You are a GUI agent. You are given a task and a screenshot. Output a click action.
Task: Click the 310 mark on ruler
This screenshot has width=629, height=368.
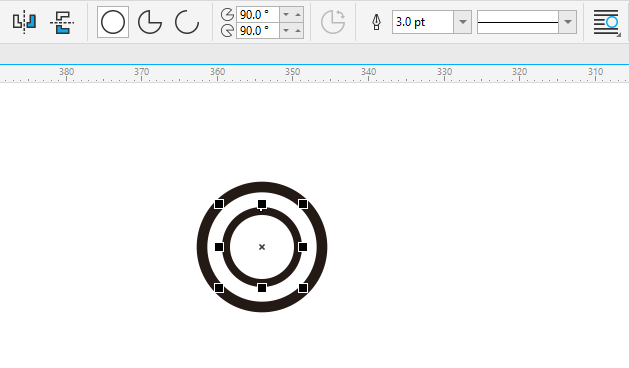[595, 72]
